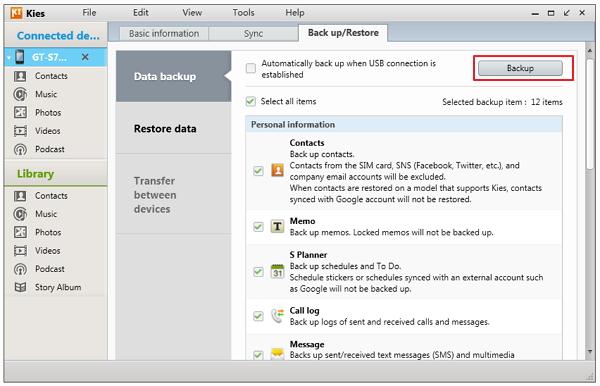Image resolution: width=600 pixels, height=386 pixels.
Task: Collapse the GT-S7 device tree arrow
Action: [9, 58]
